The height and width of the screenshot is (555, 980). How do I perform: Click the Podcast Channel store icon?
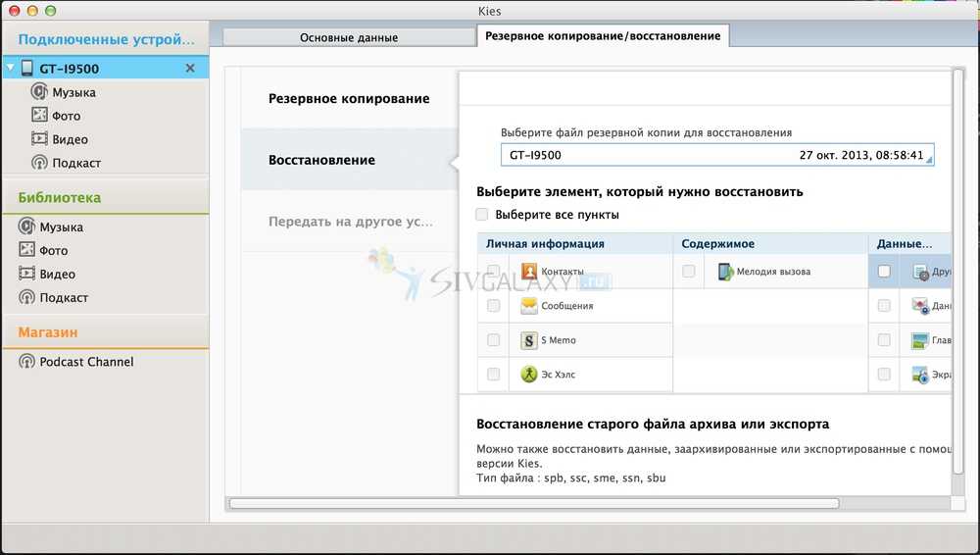[x=26, y=362]
